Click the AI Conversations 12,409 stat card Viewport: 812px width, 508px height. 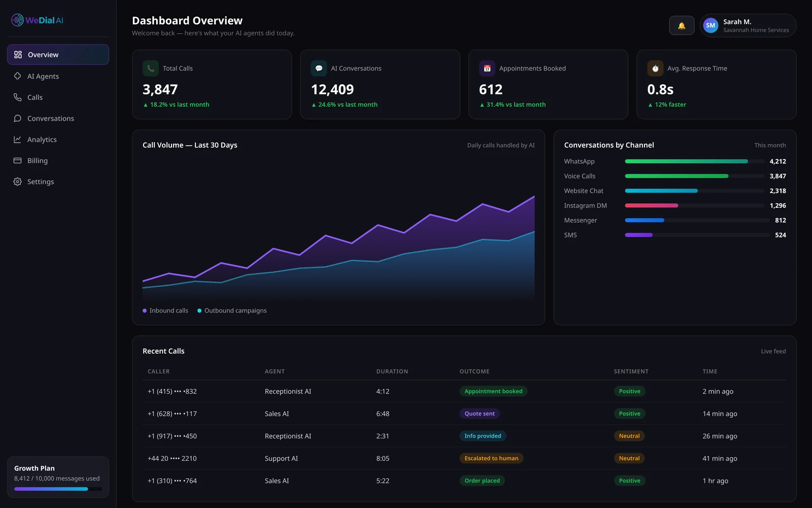click(x=380, y=84)
